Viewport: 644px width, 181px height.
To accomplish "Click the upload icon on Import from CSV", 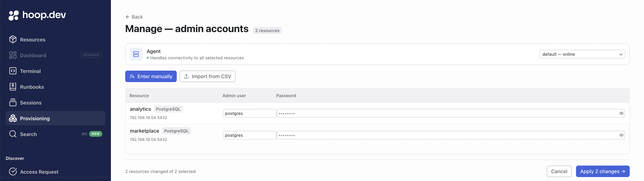I will (x=186, y=76).
